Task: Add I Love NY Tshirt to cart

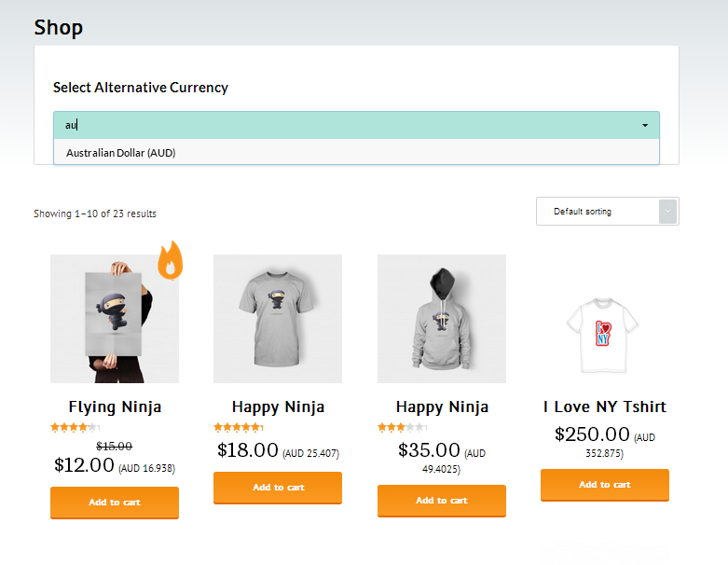Action: [x=605, y=485]
